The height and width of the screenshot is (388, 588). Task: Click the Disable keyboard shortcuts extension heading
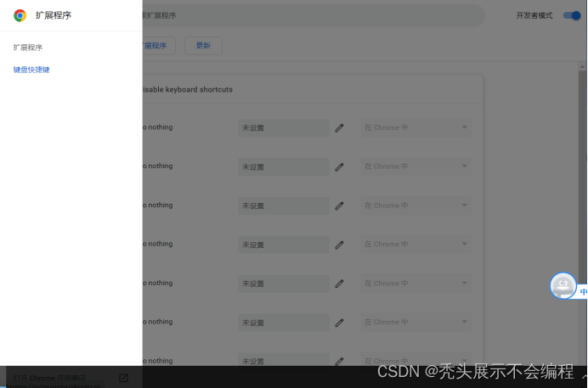[x=188, y=89]
